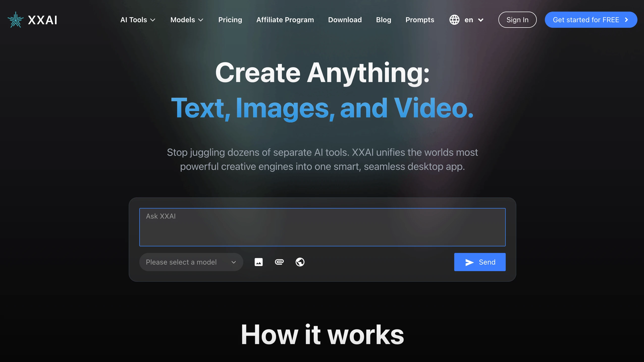Click the image upload icon

[x=258, y=262]
